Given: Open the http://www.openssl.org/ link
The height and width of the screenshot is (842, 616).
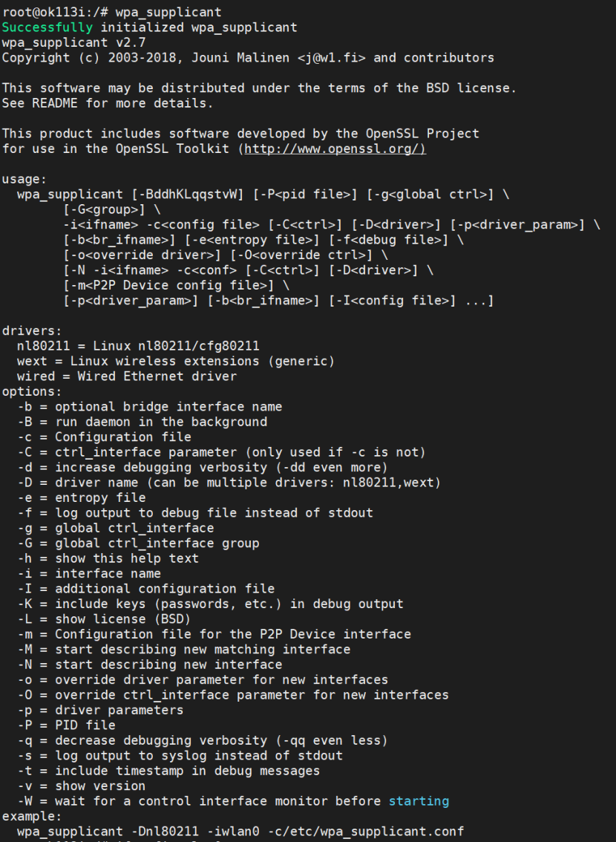Looking at the screenshot, I should tap(335, 149).
